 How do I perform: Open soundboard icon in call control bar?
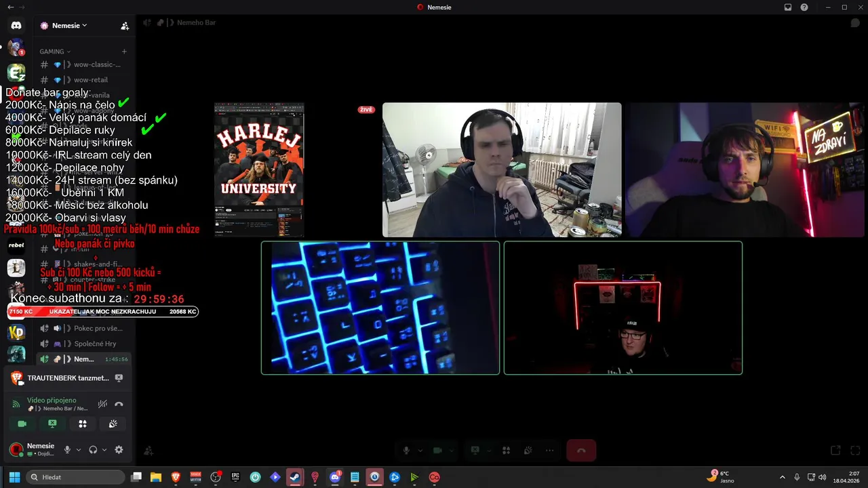[x=528, y=450]
